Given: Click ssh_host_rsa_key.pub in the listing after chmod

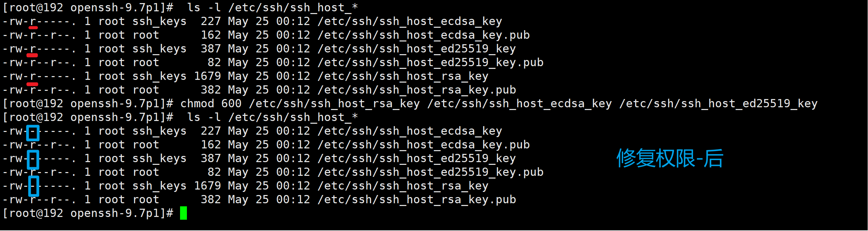Looking at the screenshot, I should pyautogui.click(x=417, y=199).
